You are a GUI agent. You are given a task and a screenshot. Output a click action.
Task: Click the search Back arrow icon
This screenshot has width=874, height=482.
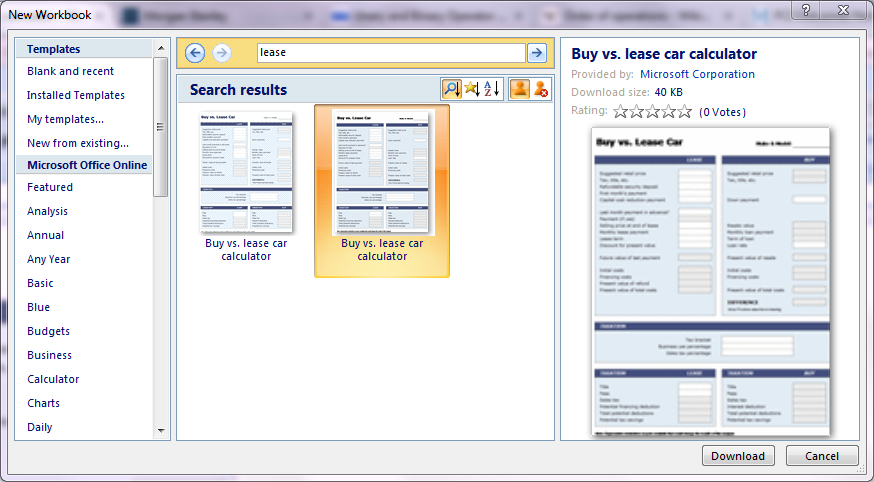coord(195,53)
